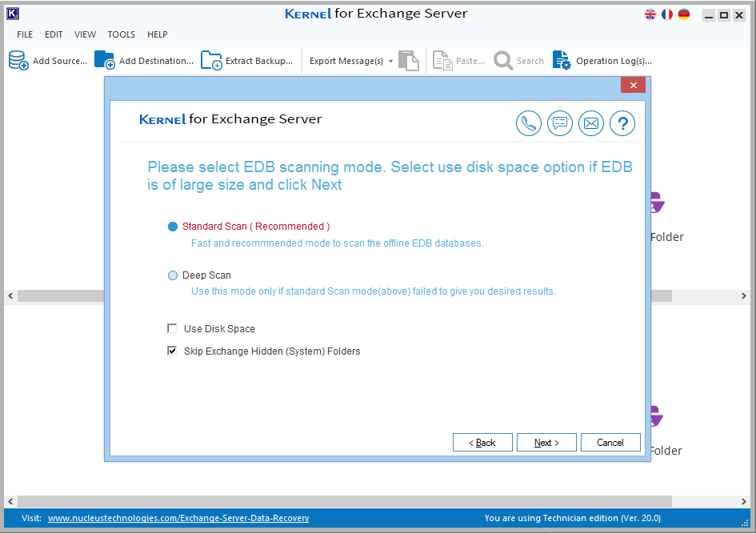The image size is (756, 534).
Task: Open the nucleustechnologies.com Exchange recovery link
Action: pos(178,518)
